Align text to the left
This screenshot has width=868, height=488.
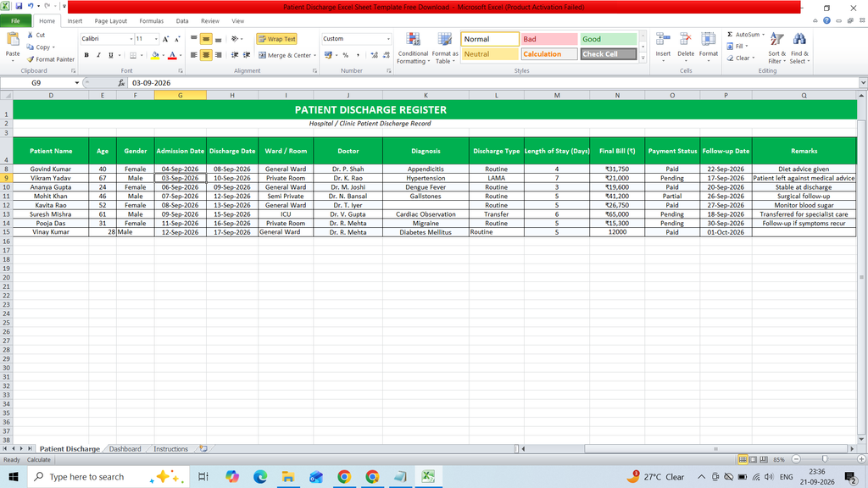pyautogui.click(x=194, y=55)
